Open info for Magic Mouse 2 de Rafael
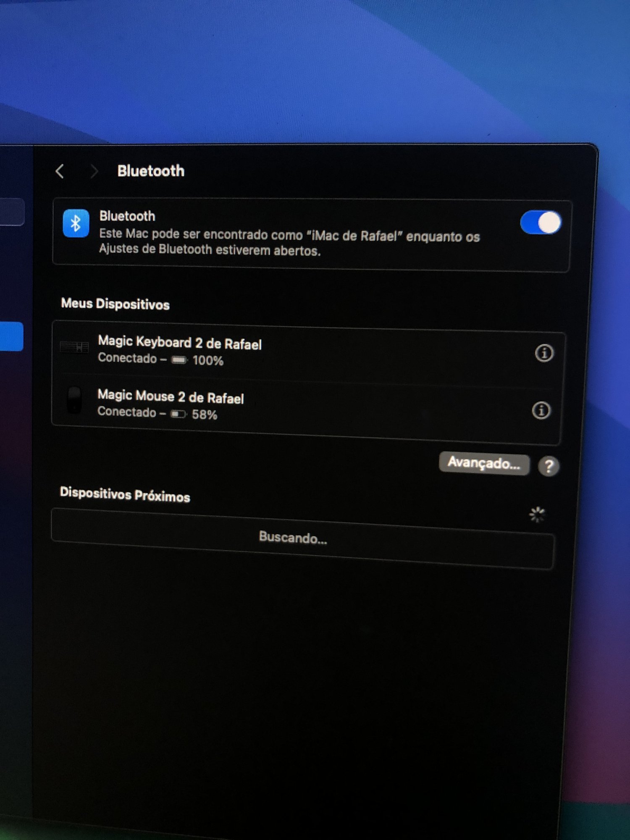Screen dimensions: 630x840 click(x=541, y=410)
